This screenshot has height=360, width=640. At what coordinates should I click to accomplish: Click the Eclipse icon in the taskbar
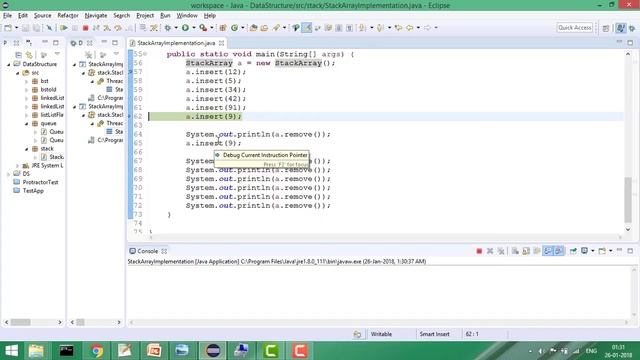pyautogui.click(x=213, y=351)
